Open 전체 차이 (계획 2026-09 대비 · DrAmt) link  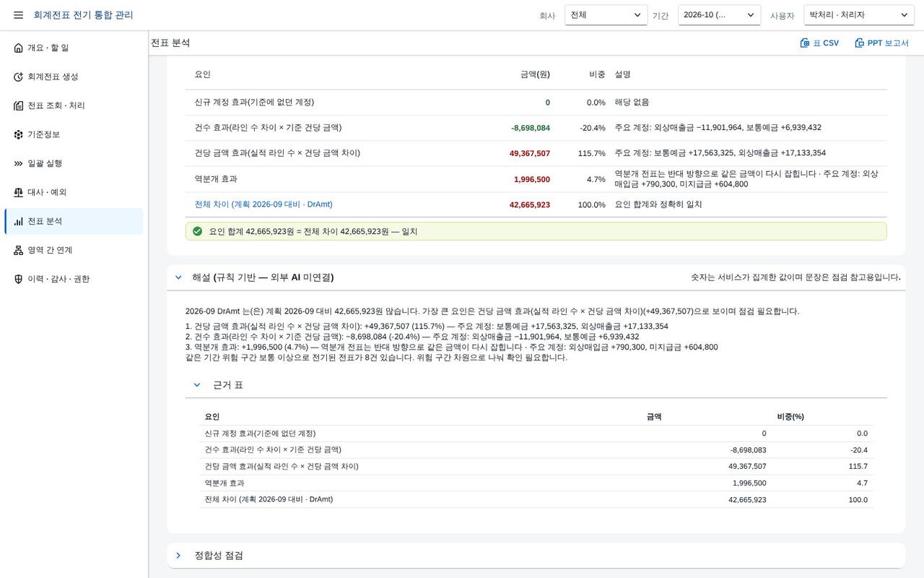263,204
